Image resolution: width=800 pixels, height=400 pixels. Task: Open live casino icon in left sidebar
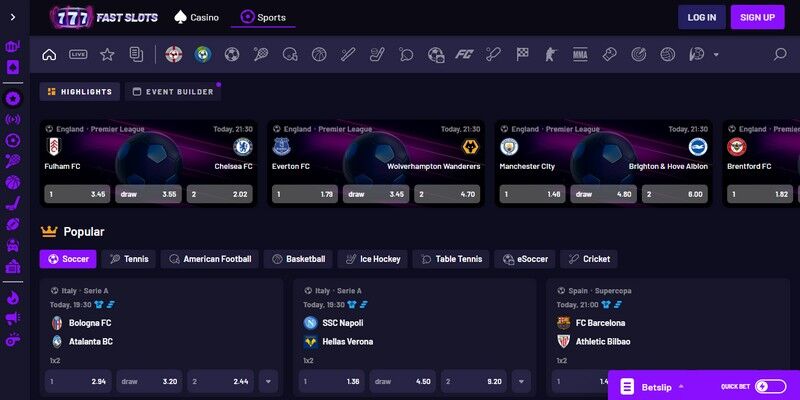click(x=13, y=47)
